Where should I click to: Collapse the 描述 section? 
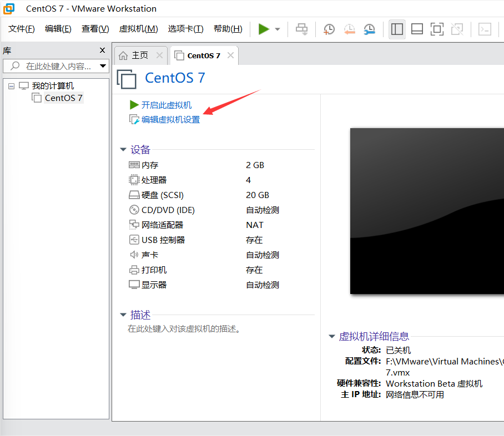click(123, 315)
